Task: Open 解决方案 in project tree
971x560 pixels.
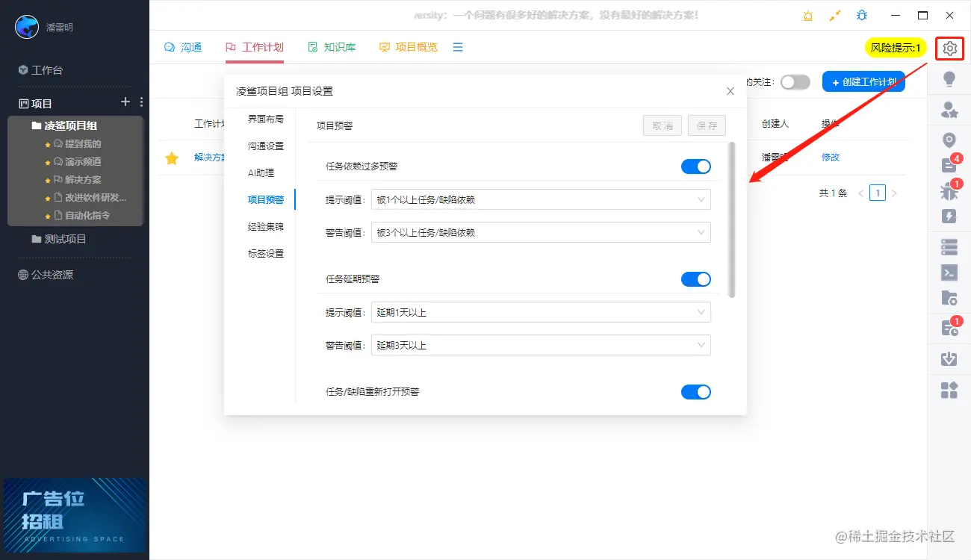Action: 77,179
